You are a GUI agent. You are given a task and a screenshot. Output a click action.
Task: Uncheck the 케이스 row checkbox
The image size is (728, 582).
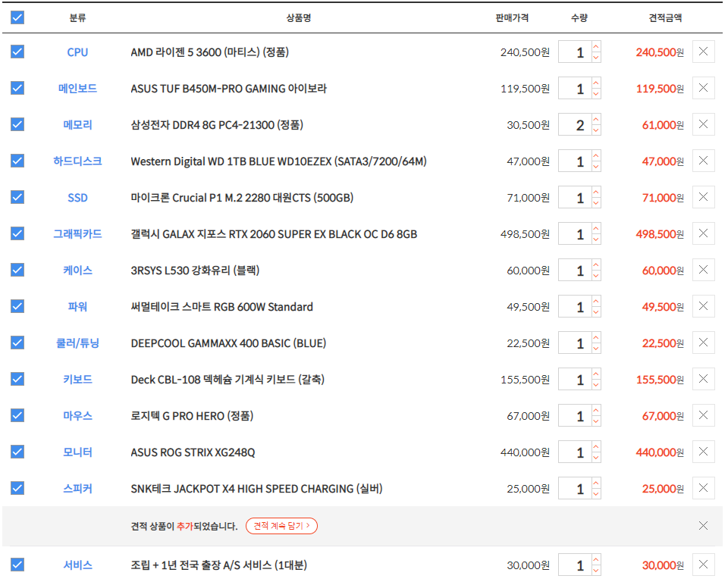17,270
